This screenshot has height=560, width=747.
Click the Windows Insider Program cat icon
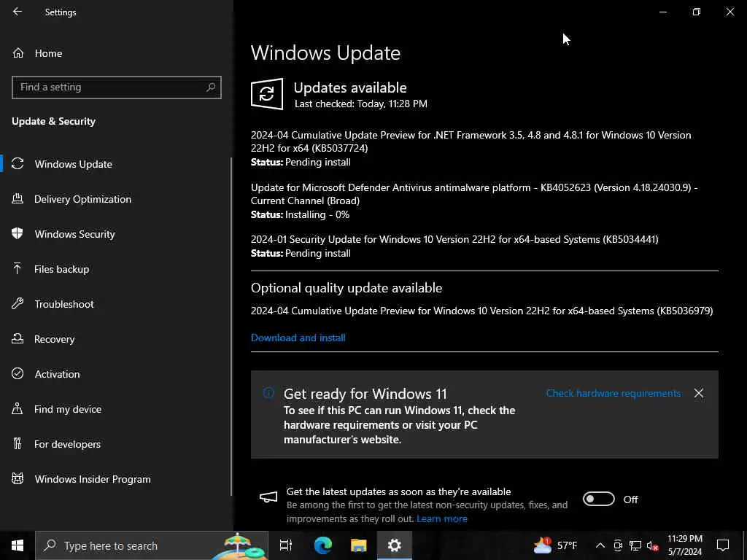(x=18, y=478)
